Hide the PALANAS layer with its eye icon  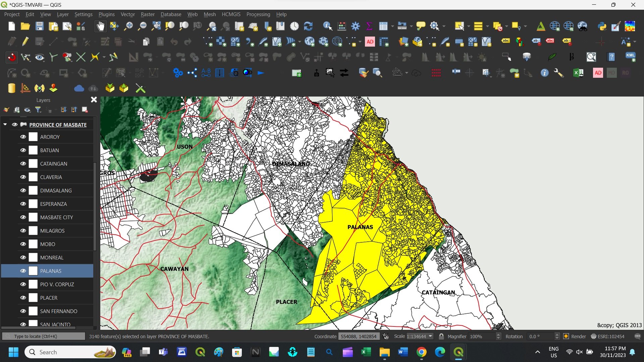tap(23, 271)
